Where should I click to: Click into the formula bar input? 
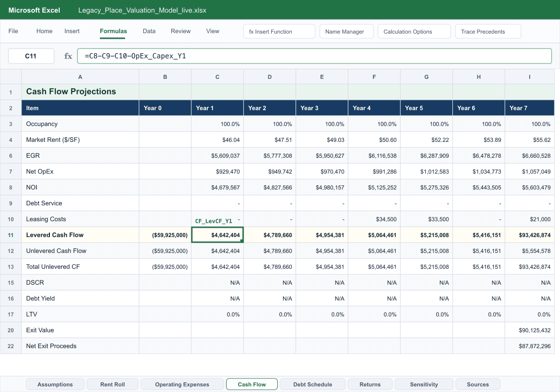click(315, 56)
